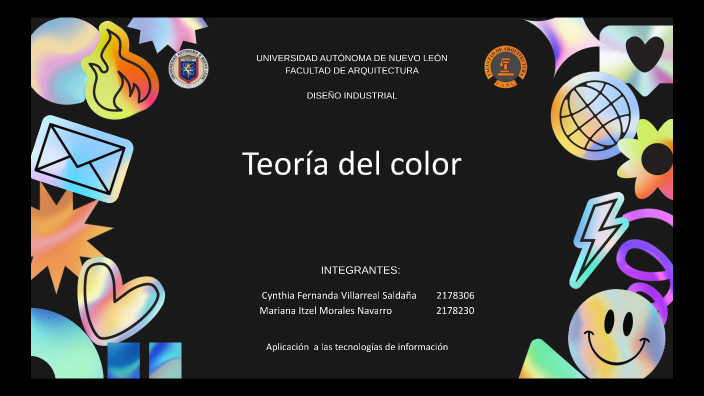Click the orange Facultad de Arquitectura logo

coord(505,66)
